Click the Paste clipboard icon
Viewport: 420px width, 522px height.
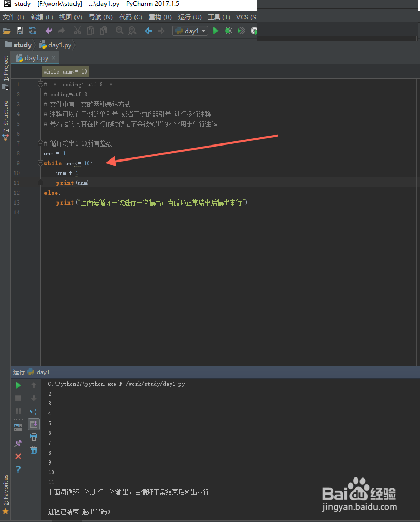(103, 31)
